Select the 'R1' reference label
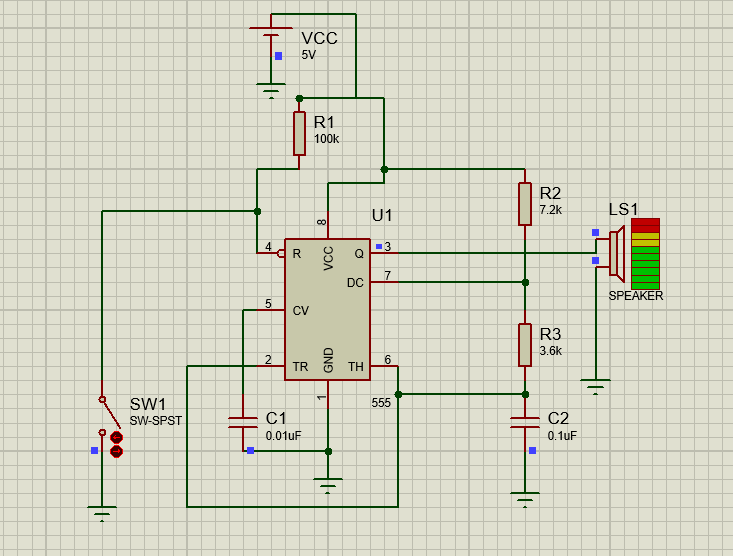 pyautogui.click(x=324, y=123)
